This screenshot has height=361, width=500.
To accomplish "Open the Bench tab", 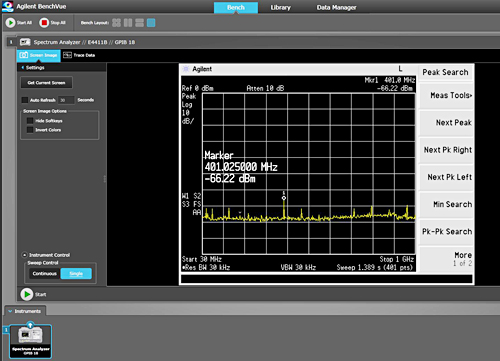I will [x=236, y=7].
